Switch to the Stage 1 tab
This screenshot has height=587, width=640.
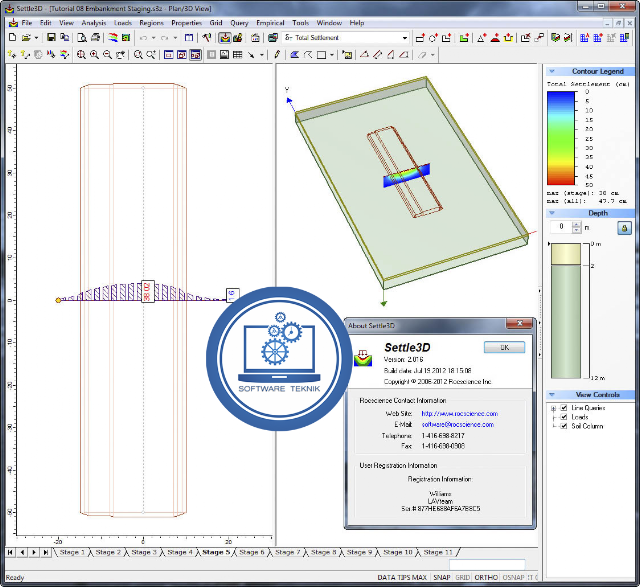[x=72, y=552]
